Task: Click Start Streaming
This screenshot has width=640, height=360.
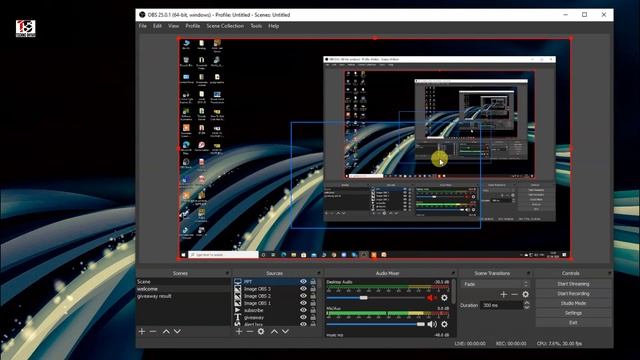Action: click(x=573, y=284)
